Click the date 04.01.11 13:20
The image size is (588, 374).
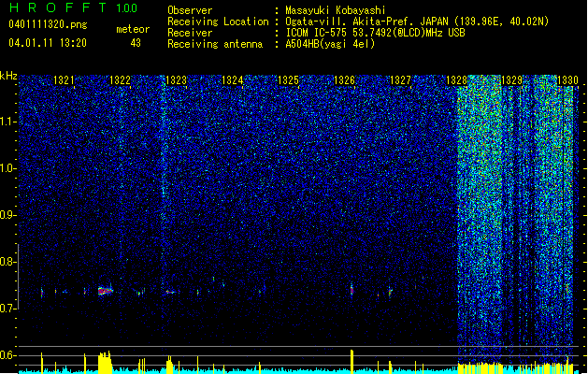[48, 42]
